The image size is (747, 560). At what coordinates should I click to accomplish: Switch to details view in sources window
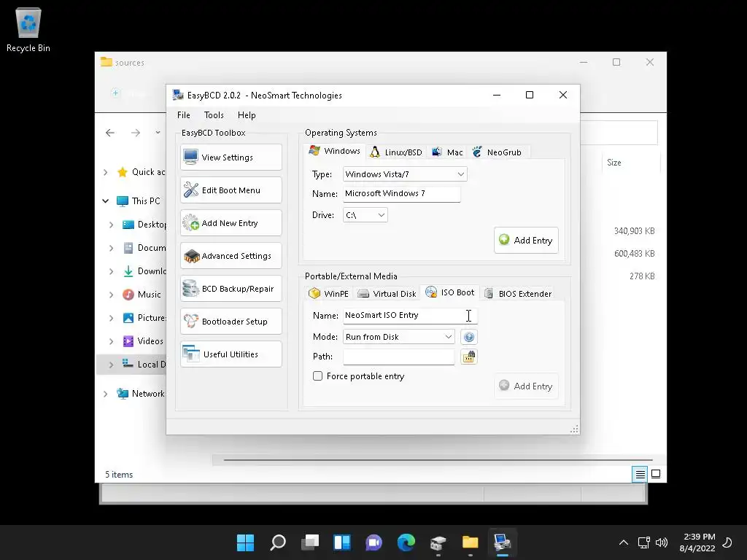640,474
